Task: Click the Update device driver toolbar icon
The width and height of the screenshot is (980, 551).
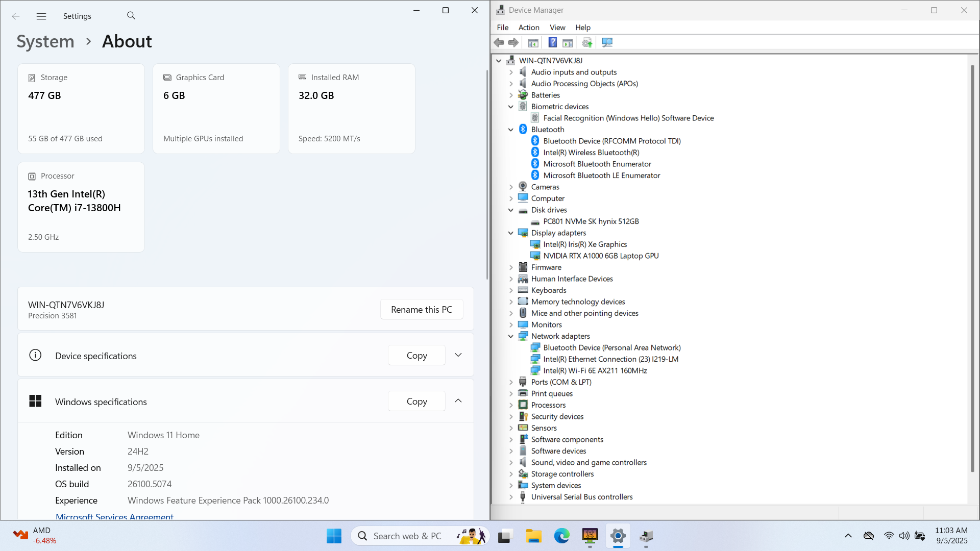Action: click(x=587, y=43)
